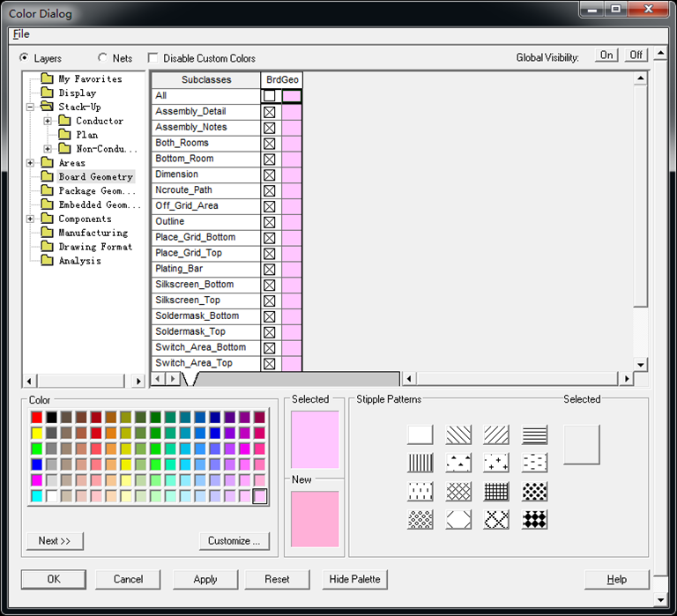
Task: Pick the solid blank stipple pattern
Action: coord(420,434)
